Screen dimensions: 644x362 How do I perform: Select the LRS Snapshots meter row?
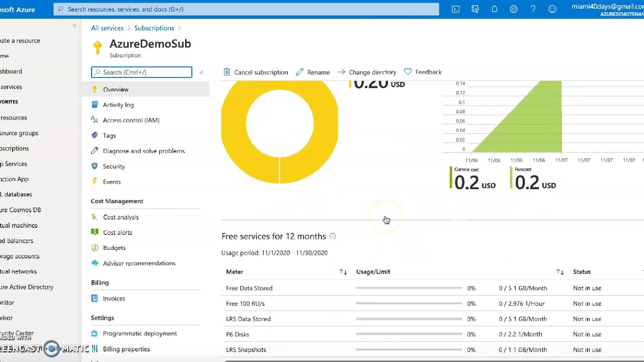[433, 349]
